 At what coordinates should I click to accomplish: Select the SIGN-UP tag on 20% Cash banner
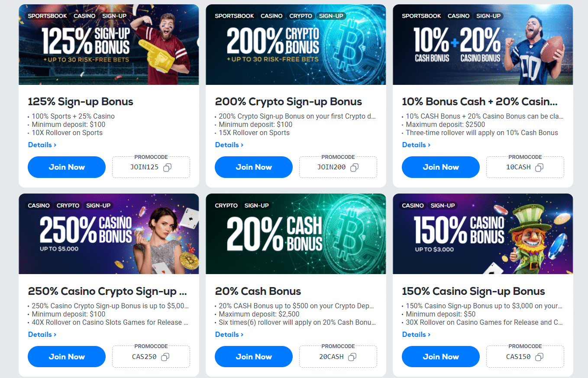256,206
